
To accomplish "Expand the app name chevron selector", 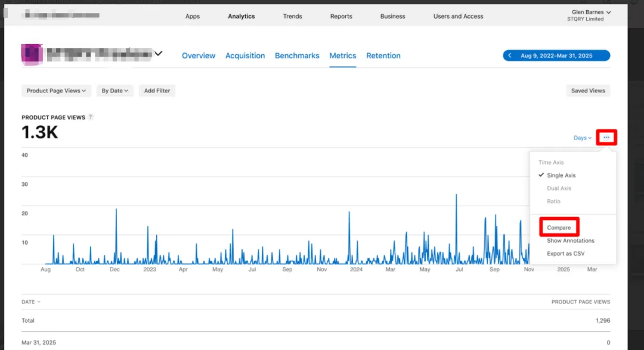I will pos(159,54).
